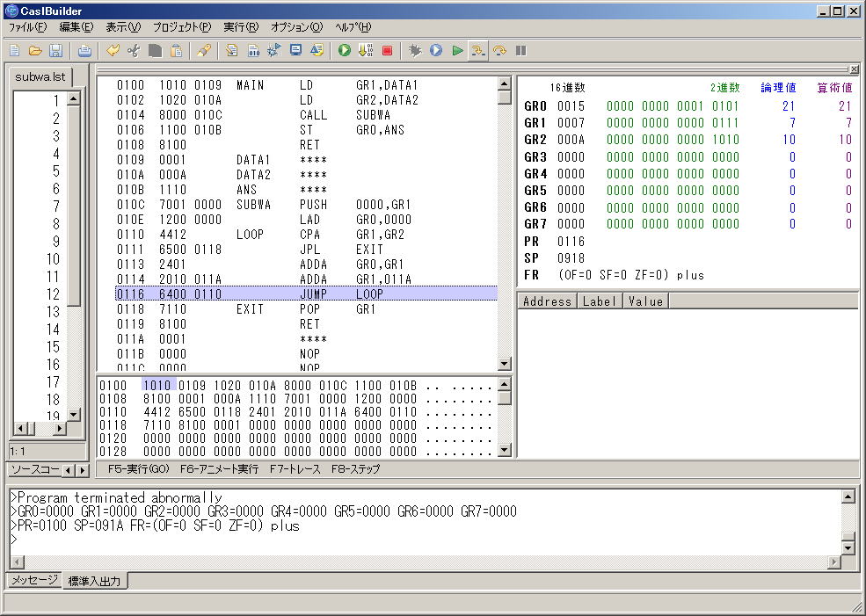Click the Address column header
Screen dimensions: 866x616
547,301
